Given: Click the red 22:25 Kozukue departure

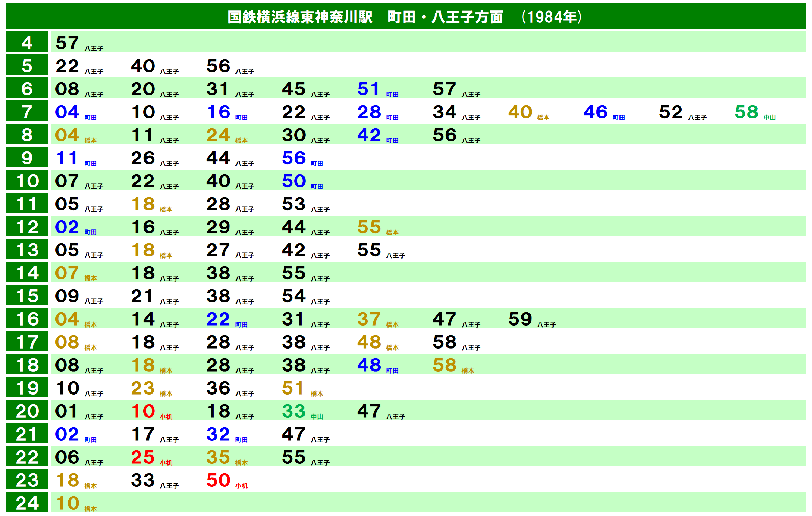Looking at the screenshot, I should pos(143,457).
